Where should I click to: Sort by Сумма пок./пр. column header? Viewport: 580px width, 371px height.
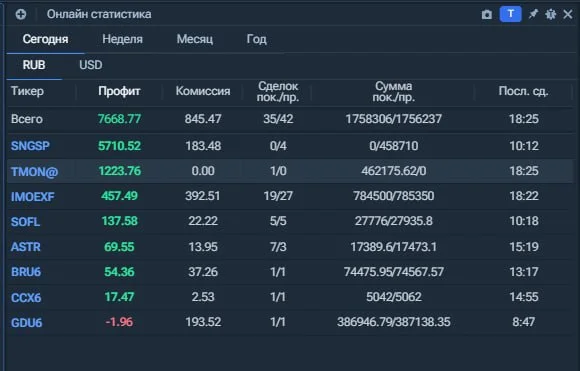coord(394,91)
